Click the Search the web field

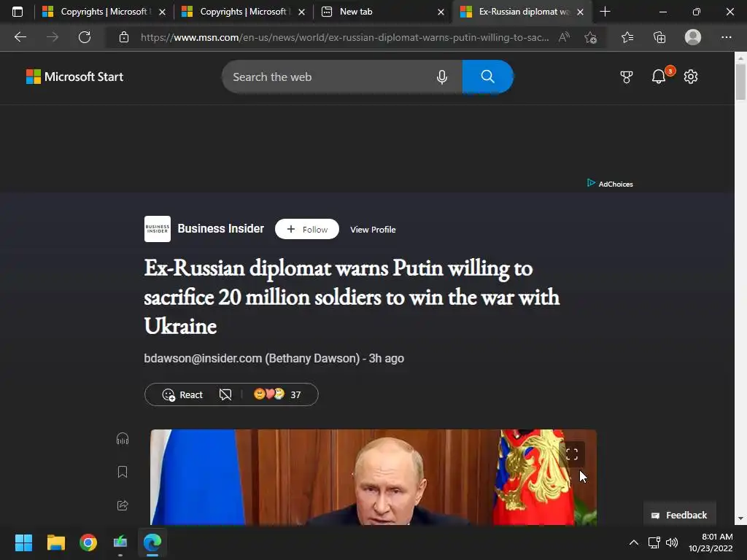pos(329,77)
